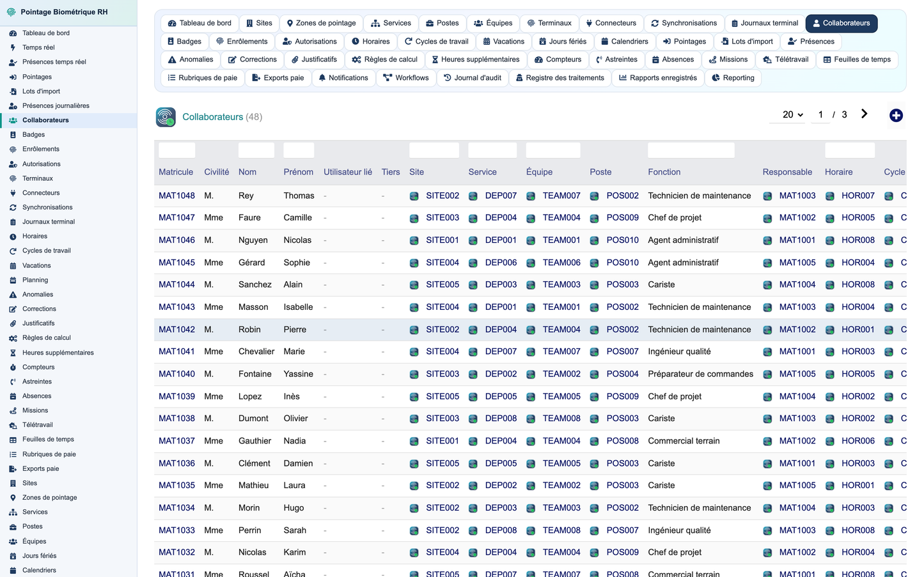This screenshot has height=577, width=924.
Task: Click the fingerprint logo beside Collaborateurs title
Action: pos(166,117)
